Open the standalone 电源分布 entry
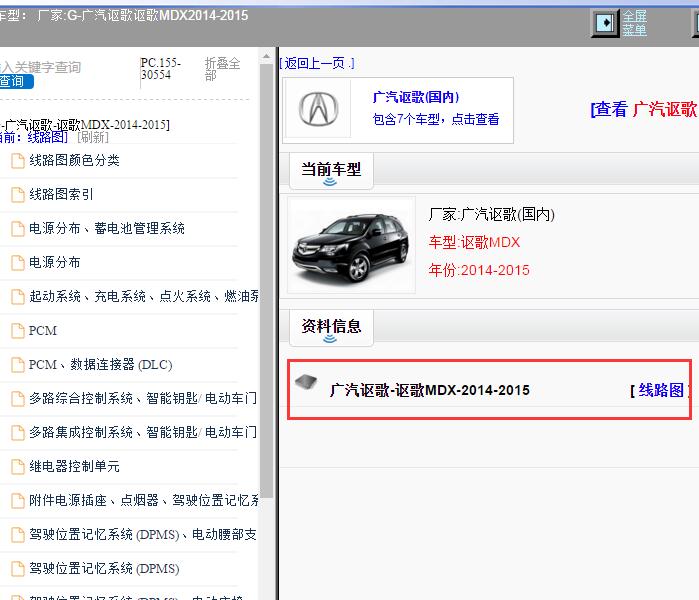Image resolution: width=699 pixels, height=600 pixels. [55, 263]
